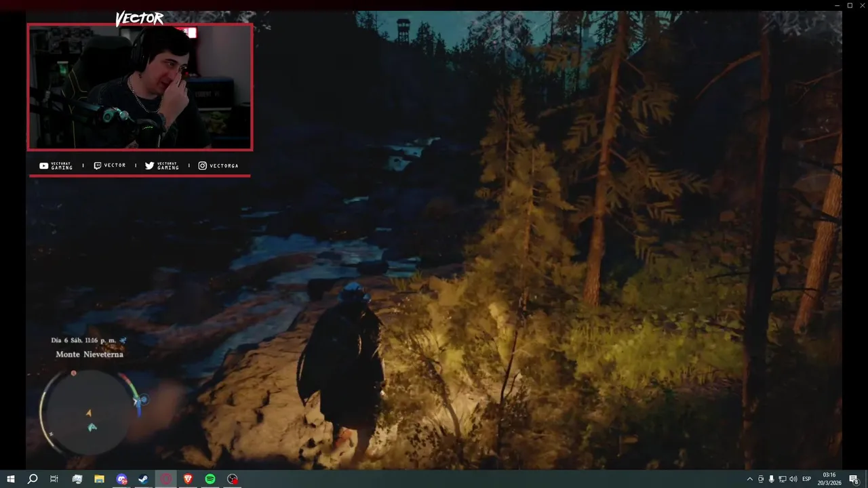Open Spotify from the taskbar
The height and width of the screenshot is (488, 868).
point(210,479)
